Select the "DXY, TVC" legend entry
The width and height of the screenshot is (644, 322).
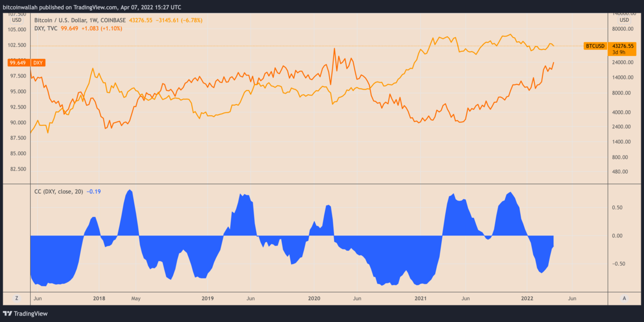coord(46,29)
